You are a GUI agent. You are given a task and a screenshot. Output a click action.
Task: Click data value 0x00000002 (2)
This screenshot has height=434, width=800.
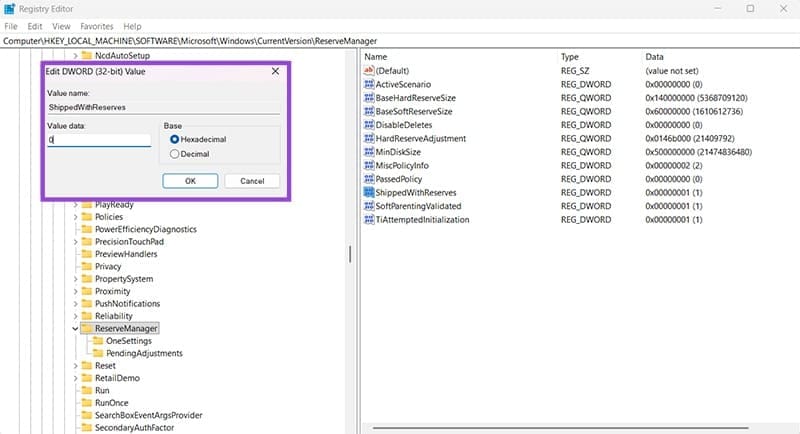(x=673, y=165)
